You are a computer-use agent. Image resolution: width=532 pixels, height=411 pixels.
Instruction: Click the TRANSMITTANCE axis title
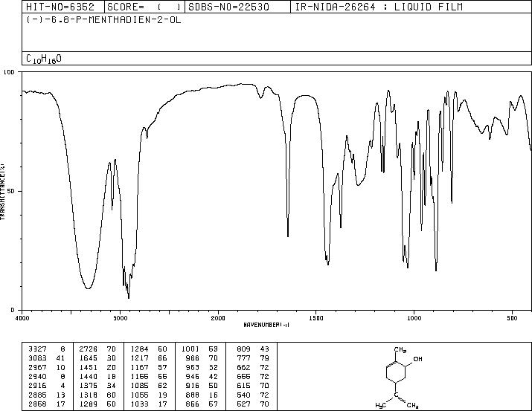(x=2, y=192)
